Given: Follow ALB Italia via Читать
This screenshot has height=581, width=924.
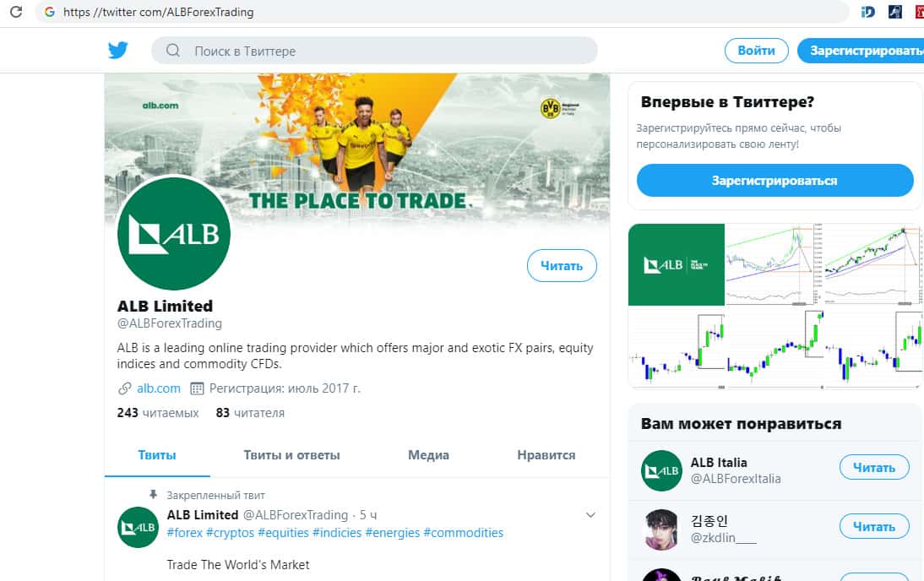Looking at the screenshot, I should [874, 467].
